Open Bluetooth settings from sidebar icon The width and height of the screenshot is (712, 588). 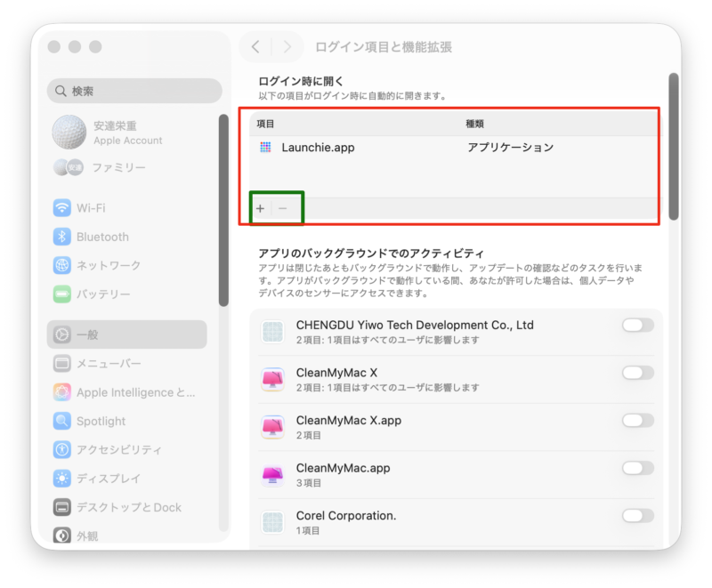pyautogui.click(x=62, y=237)
